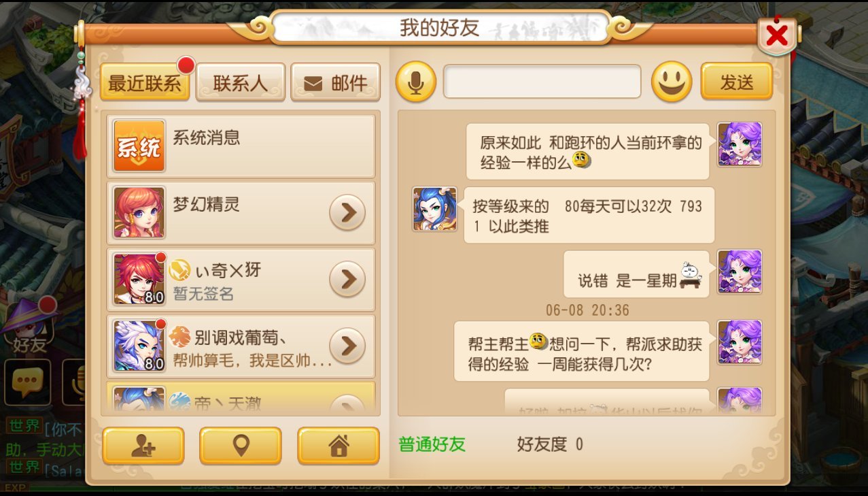Open the location pin button
This screenshot has width=868, height=496.
click(x=241, y=446)
